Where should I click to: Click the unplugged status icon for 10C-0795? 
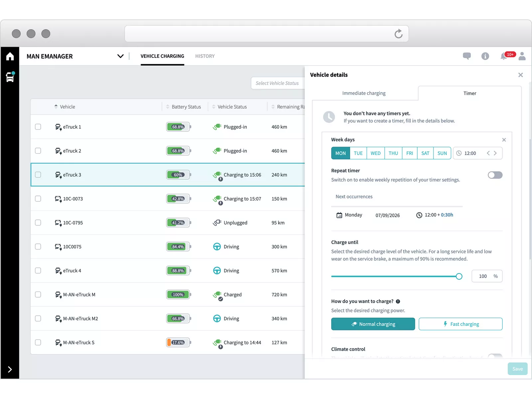click(217, 222)
